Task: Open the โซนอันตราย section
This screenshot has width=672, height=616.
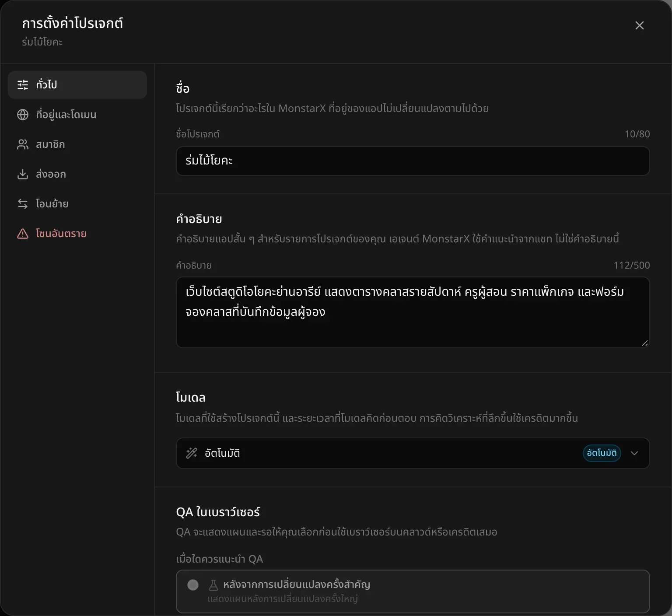Action: coord(77,234)
